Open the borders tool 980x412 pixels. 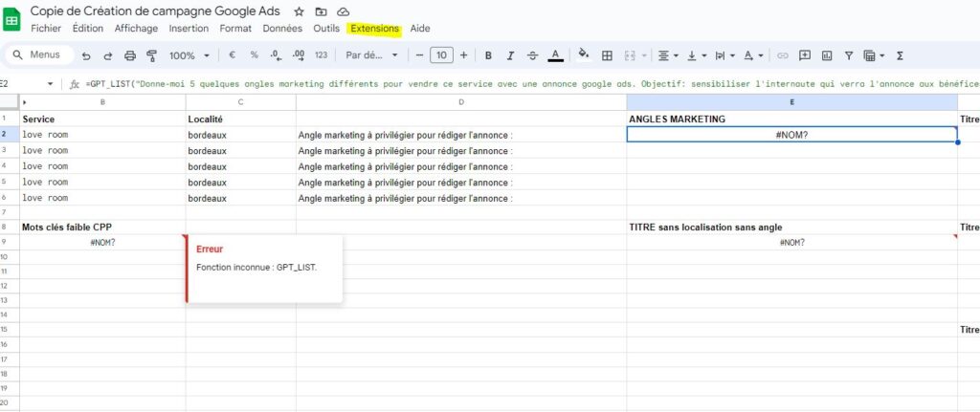[x=608, y=55]
